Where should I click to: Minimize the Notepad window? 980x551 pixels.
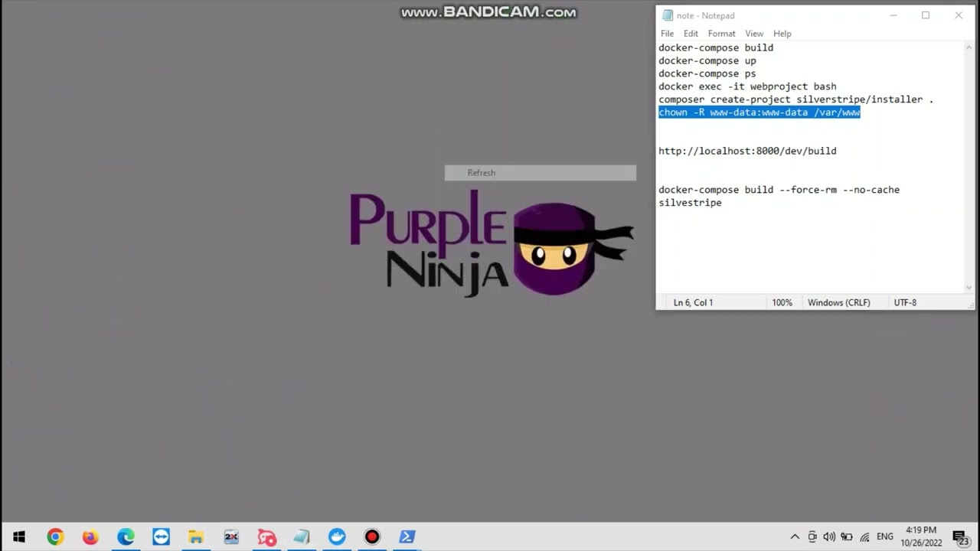click(x=893, y=15)
